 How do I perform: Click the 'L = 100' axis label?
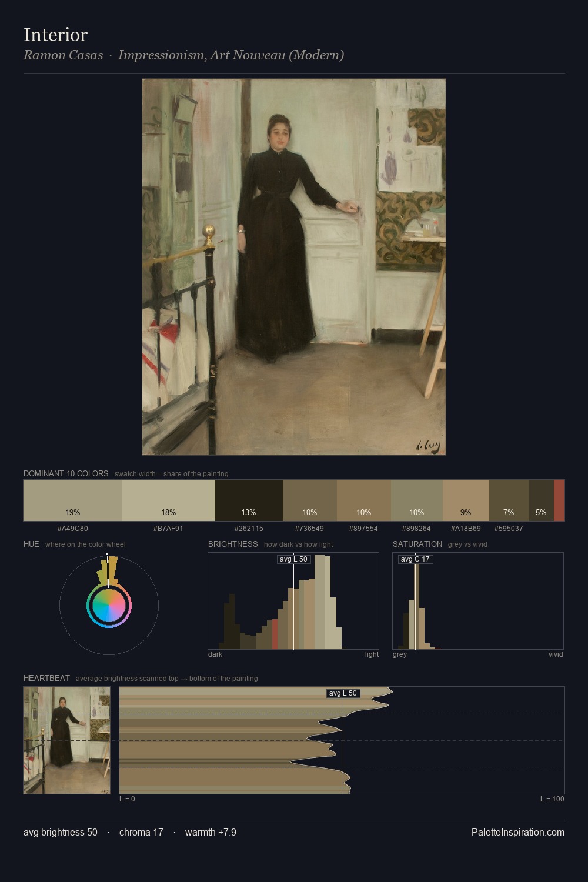(x=552, y=799)
